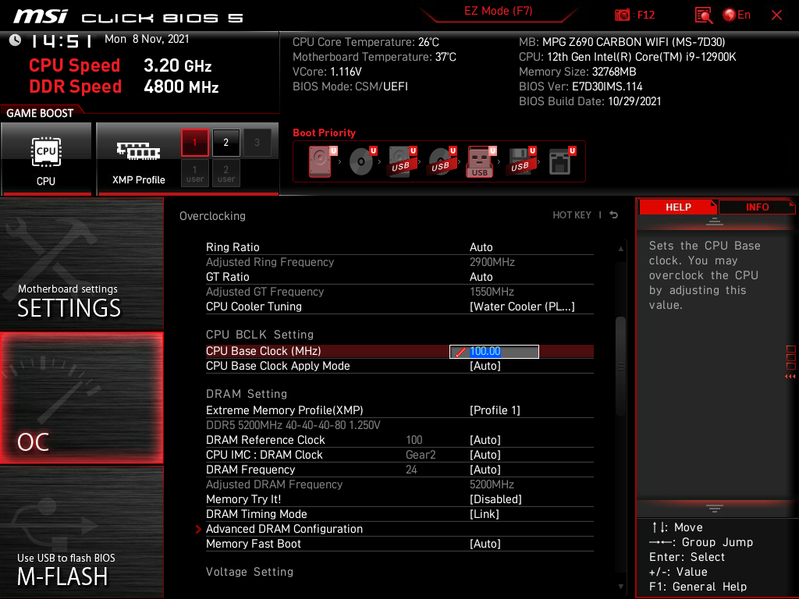
Task: Enable XMP profile 2
Action: 226,143
